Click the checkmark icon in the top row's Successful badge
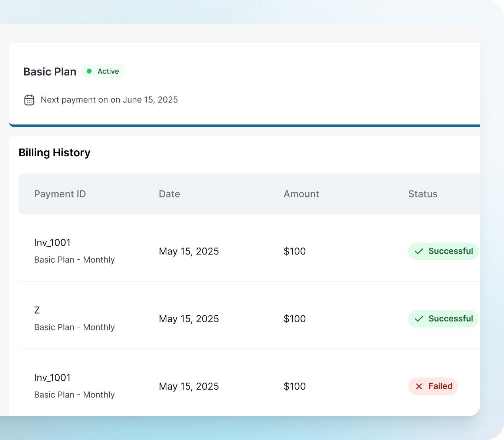This screenshot has width=504, height=440. pyautogui.click(x=419, y=251)
